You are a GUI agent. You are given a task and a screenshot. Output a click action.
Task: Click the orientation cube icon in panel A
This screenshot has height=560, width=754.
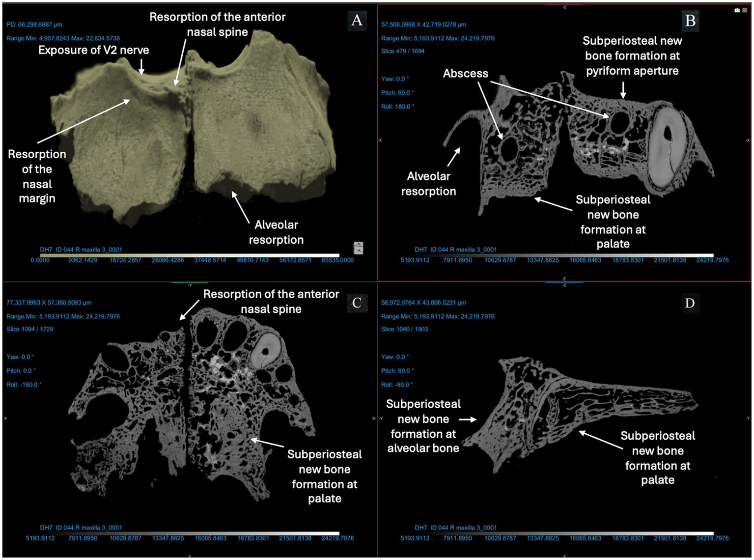tap(359, 248)
